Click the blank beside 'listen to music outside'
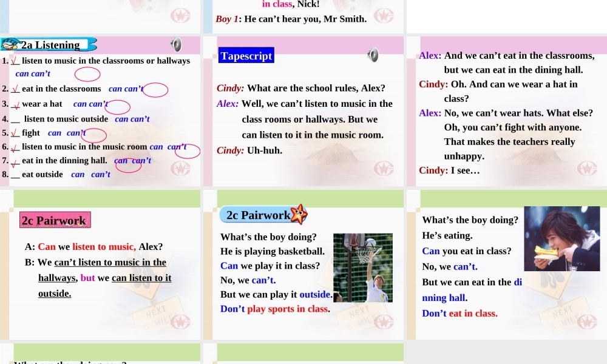 [x=15, y=121]
